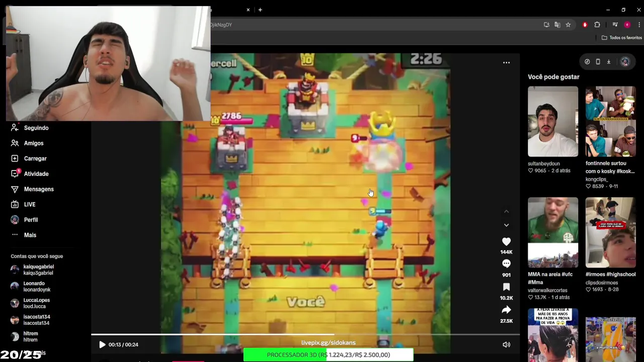Click download desktop app icon in pill
Viewport: 644px width, 362px height.
[x=608, y=62]
